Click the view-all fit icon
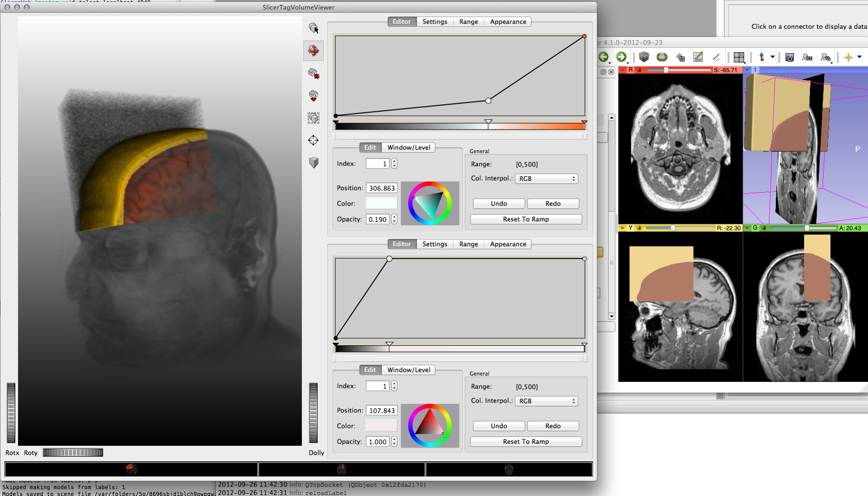This screenshot has height=496, width=868. 313,118
